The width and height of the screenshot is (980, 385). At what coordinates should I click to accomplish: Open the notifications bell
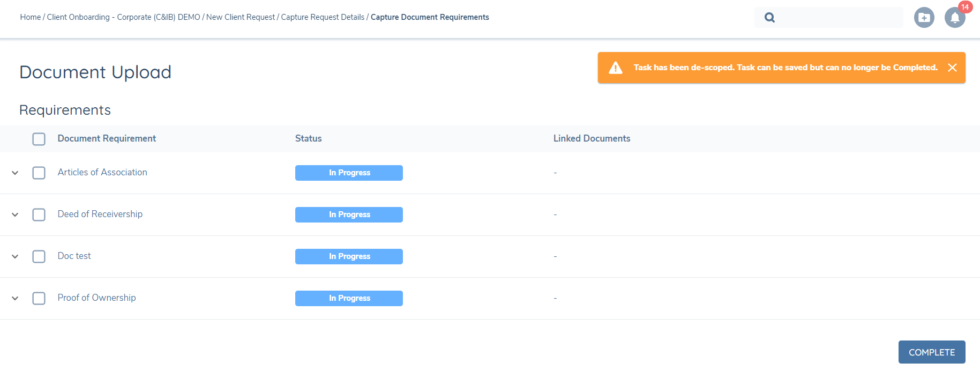tap(954, 18)
